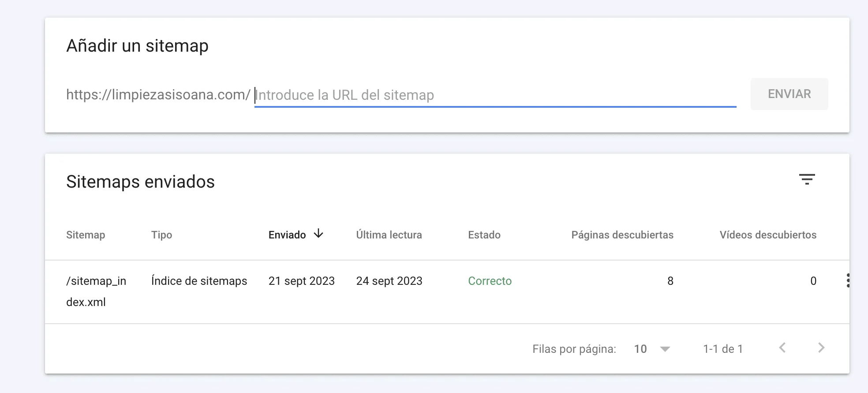Click the Enviado sort arrow

pos(318,234)
